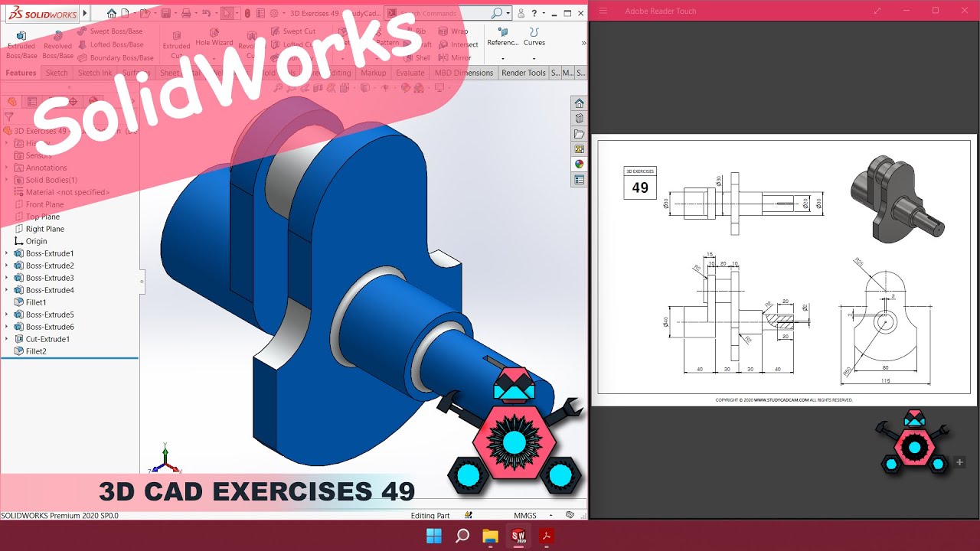
Task: Open File Explorer task pane icon
Action: click(x=579, y=134)
